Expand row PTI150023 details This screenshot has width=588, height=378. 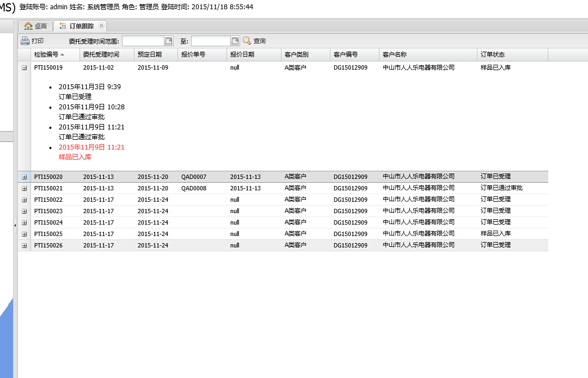[24, 211]
